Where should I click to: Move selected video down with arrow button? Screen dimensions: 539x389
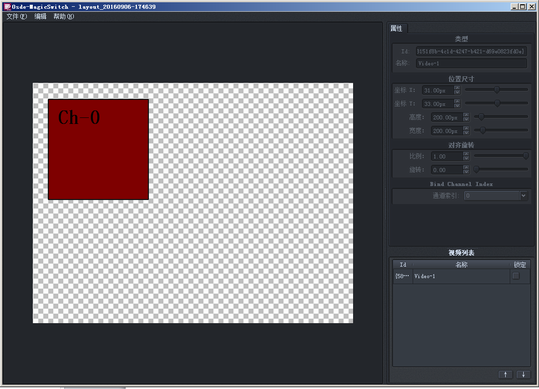(x=523, y=374)
